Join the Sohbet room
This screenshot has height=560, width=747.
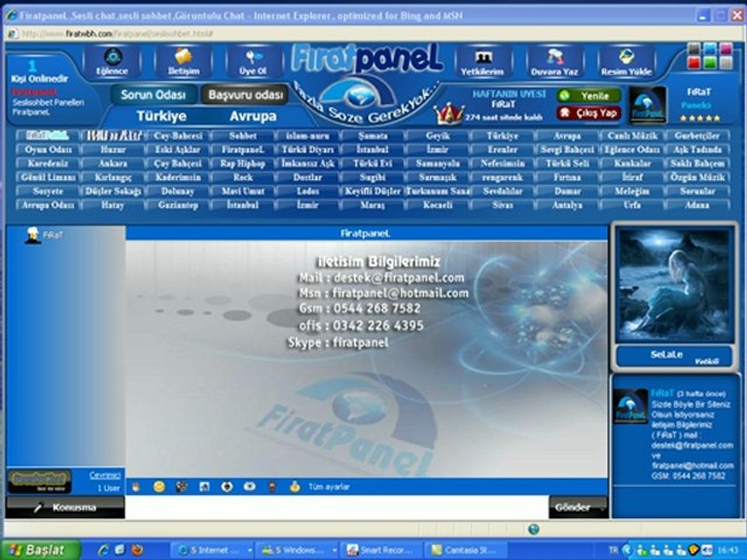(x=243, y=135)
